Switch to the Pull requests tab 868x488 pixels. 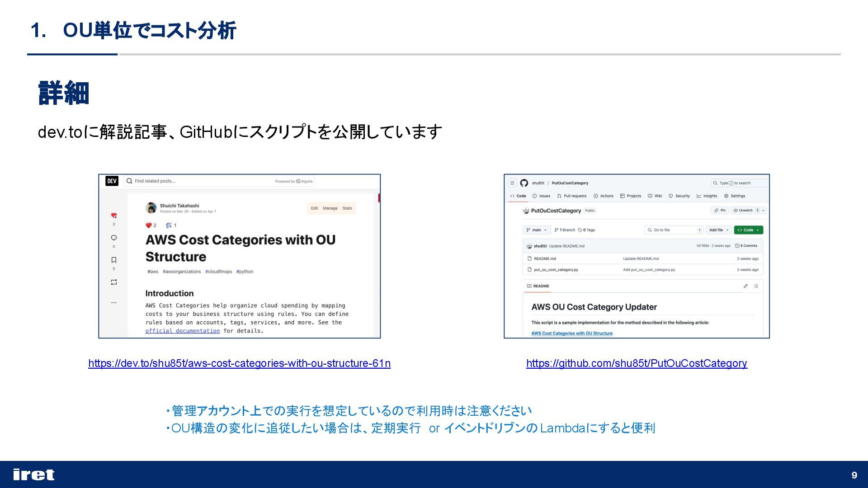[572, 196]
